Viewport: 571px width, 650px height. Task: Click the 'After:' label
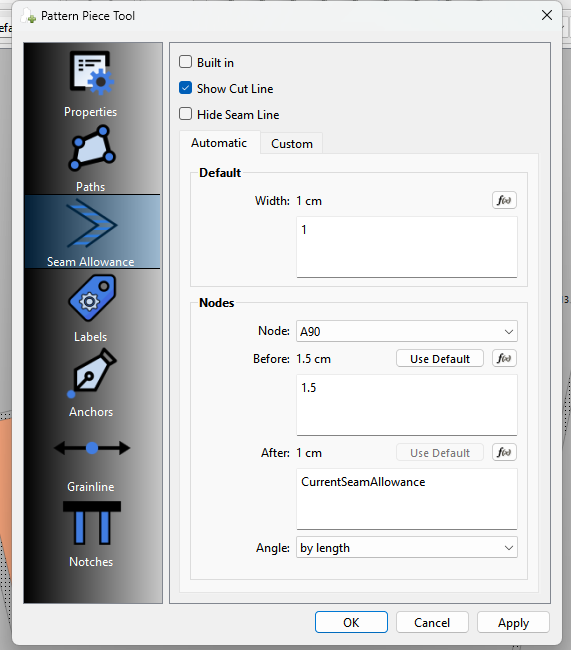275,453
